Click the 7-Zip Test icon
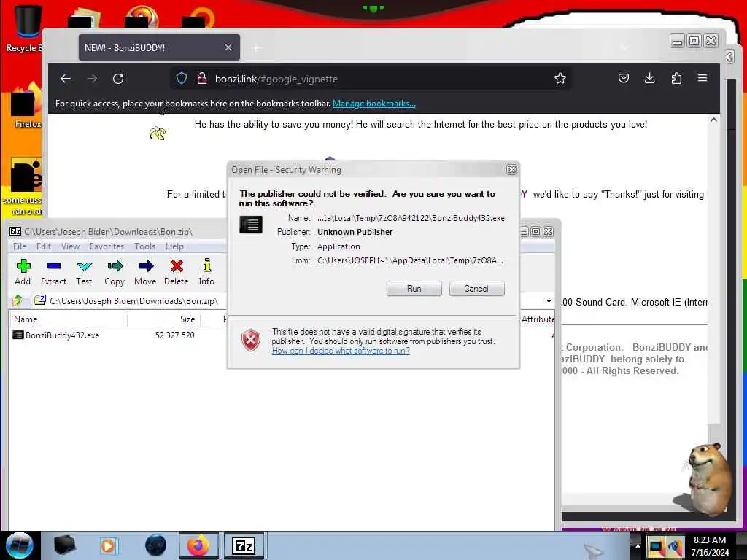Screen dimensions: 747x560 pos(84,272)
